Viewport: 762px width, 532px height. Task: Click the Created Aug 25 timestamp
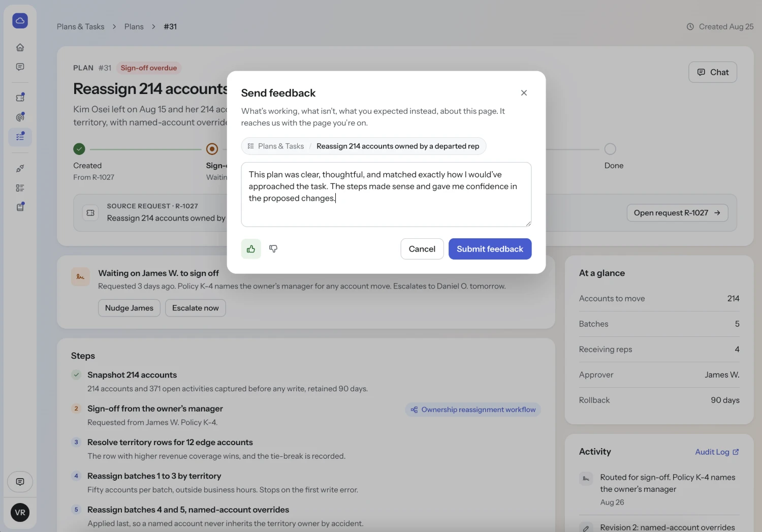click(720, 26)
